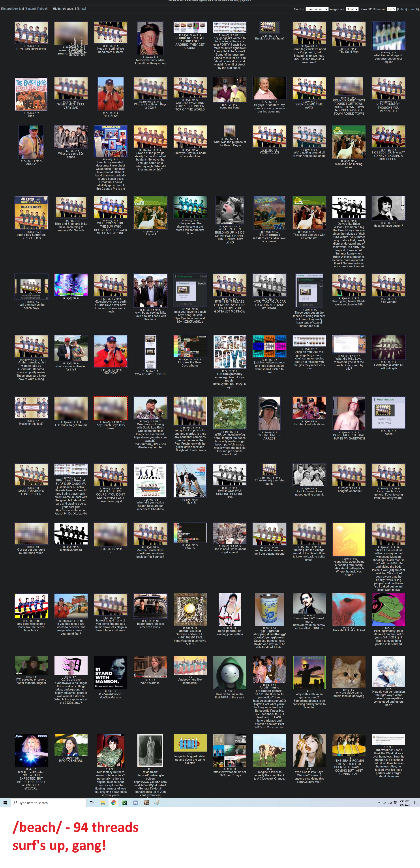Open the WAVING MY FRIENDS thread thumbnail
The width and height of the screenshot is (420, 868).
pyautogui.click(x=150, y=352)
